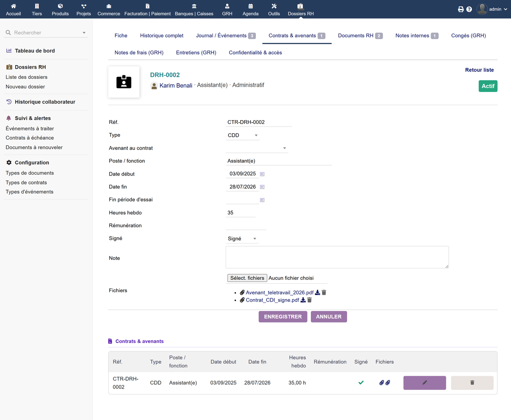Download Contrat_CDI_signe.pdf via download icon
The width and height of the screenshot is (511, 420).
[x=303, y=300]
